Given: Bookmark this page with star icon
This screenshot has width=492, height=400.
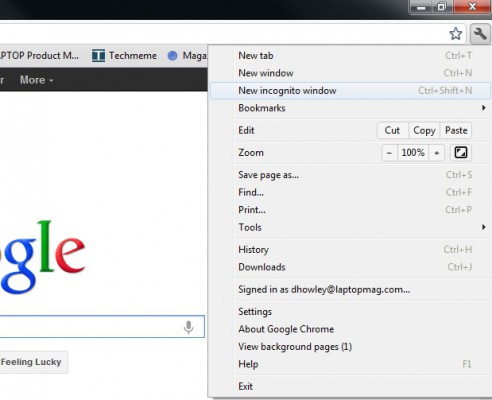Looking at the screenshot, I should point(455,34).
